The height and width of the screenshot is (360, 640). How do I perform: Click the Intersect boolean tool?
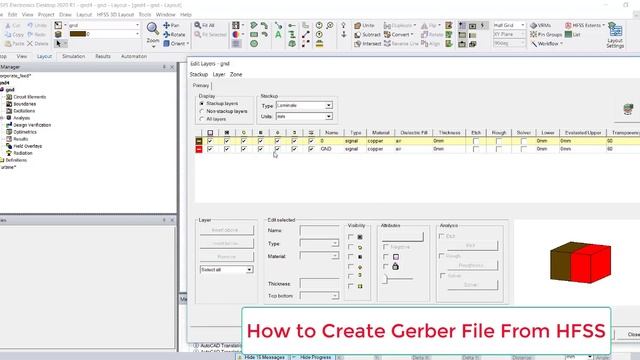367,44
